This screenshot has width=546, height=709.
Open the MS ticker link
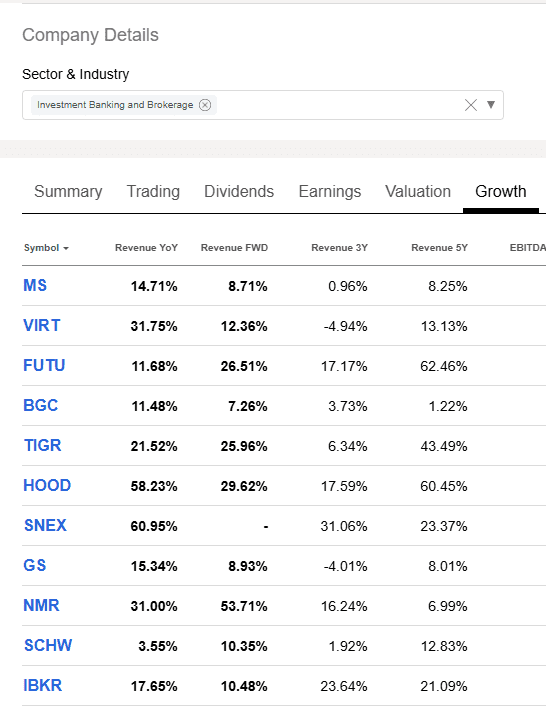[35, 286]
